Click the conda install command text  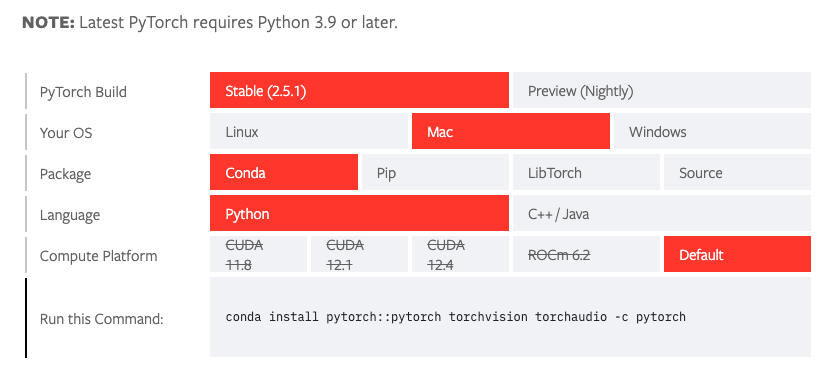tap(456, 317)
